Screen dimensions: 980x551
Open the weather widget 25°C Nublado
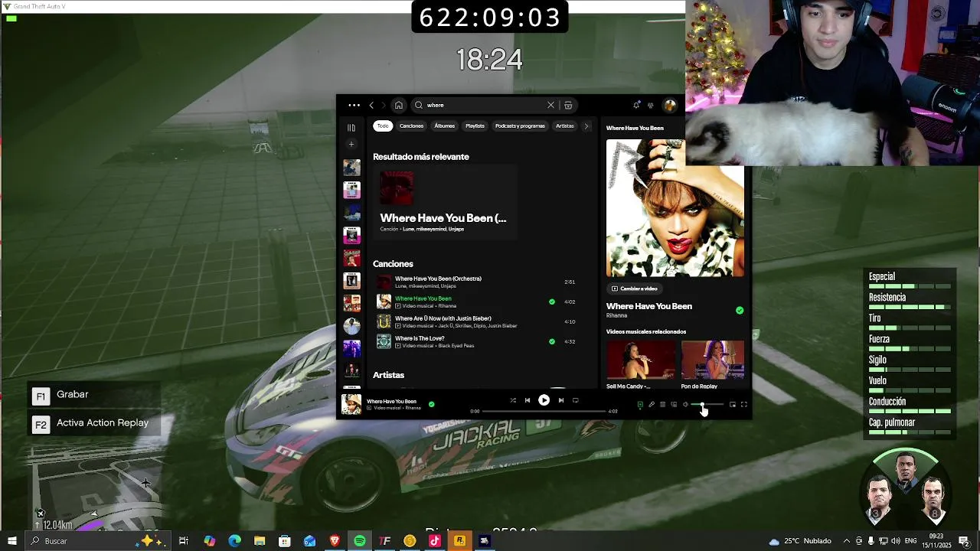pyautogui.click(x=800, y=541)
